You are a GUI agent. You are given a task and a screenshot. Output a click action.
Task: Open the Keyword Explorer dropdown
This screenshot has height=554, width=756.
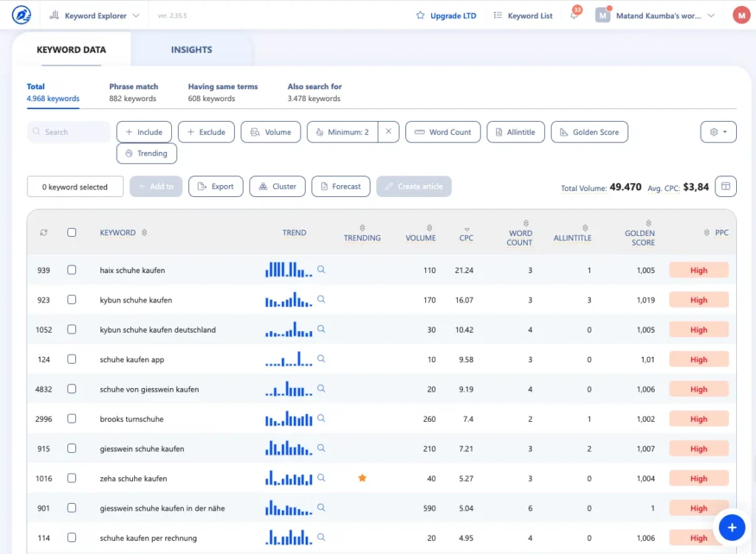pos(95,15)
